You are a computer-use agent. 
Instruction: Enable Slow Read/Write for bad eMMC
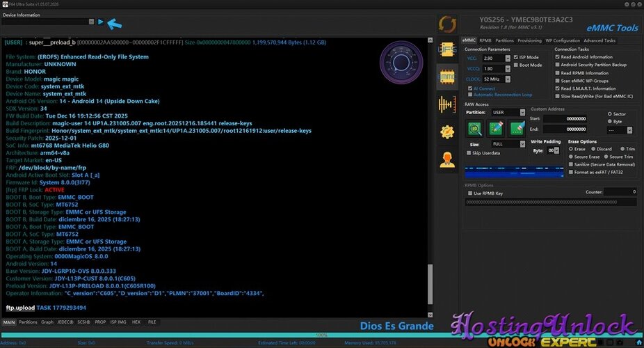click(x=557, y=96)
